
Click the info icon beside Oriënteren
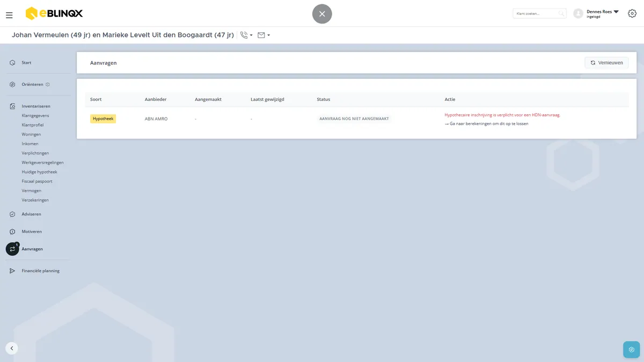click(48, 85)
